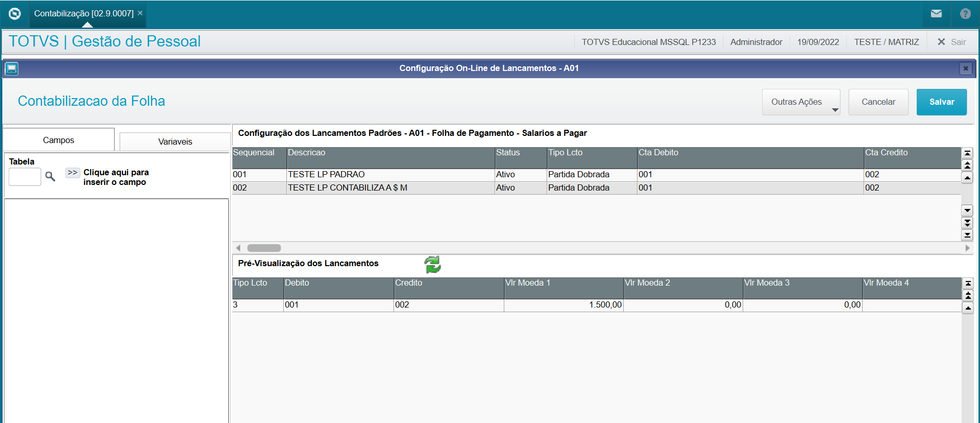Screen dimensions: 980x423
Task: Click the Vlr Moeda 3 column header
Action: coord(802,288)
